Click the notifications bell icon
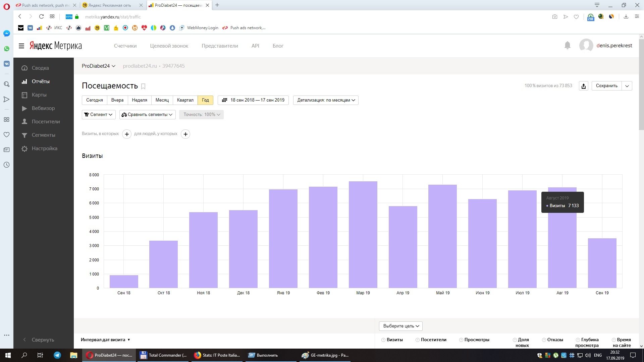644x362 pixels. pos(567,46)
